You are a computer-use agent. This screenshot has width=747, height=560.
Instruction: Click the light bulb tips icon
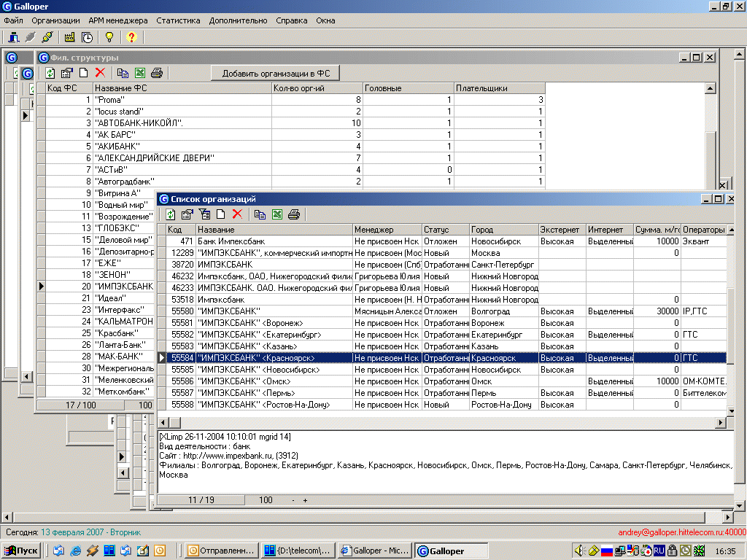[x=109, y=36]
